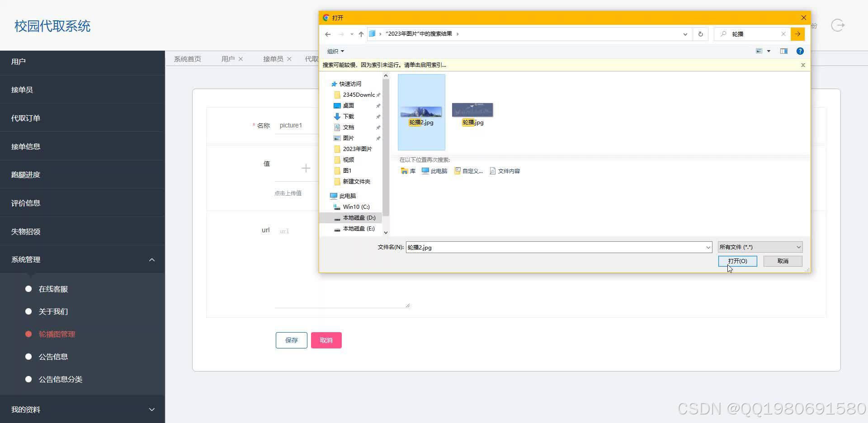This screenshot has height=423, width=868.
Task: Click the 保存 button
Action: (291, 340)
